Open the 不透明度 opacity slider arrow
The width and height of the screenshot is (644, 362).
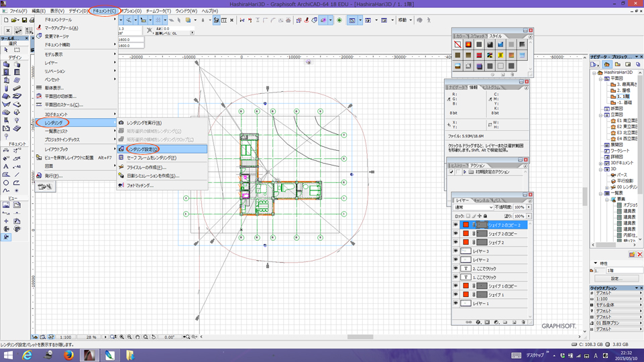pos(529,207)
